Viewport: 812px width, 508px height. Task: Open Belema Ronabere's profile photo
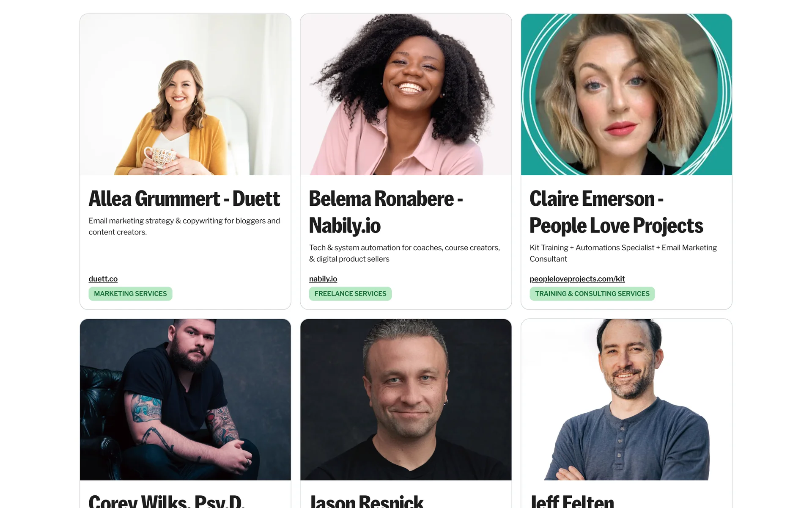(x=406, y=94)
